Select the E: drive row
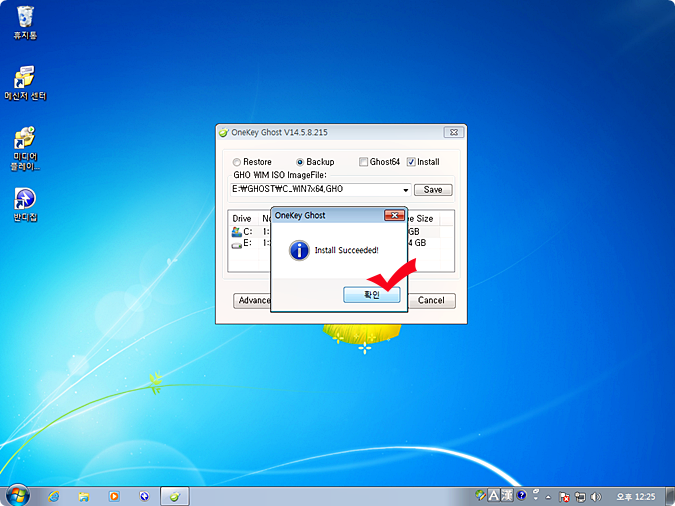675x506 pixels. point(250,243)
